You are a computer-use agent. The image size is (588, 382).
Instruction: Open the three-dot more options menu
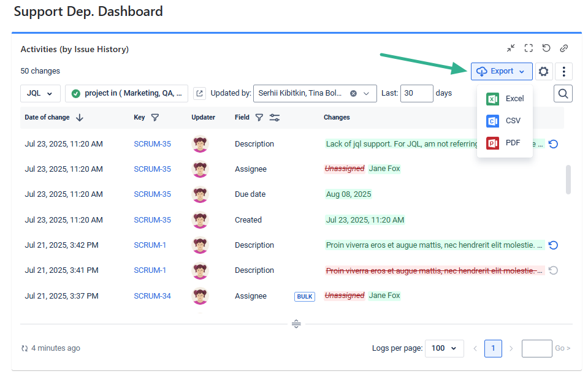[563, 71]
